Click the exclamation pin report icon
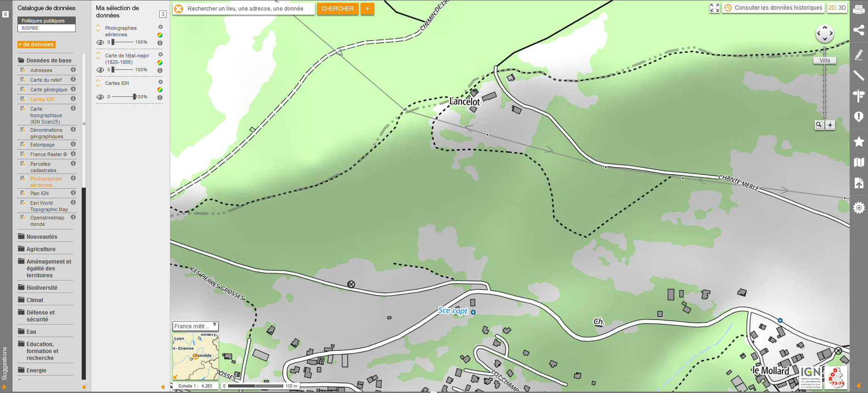868x393 pixels. 858,117
